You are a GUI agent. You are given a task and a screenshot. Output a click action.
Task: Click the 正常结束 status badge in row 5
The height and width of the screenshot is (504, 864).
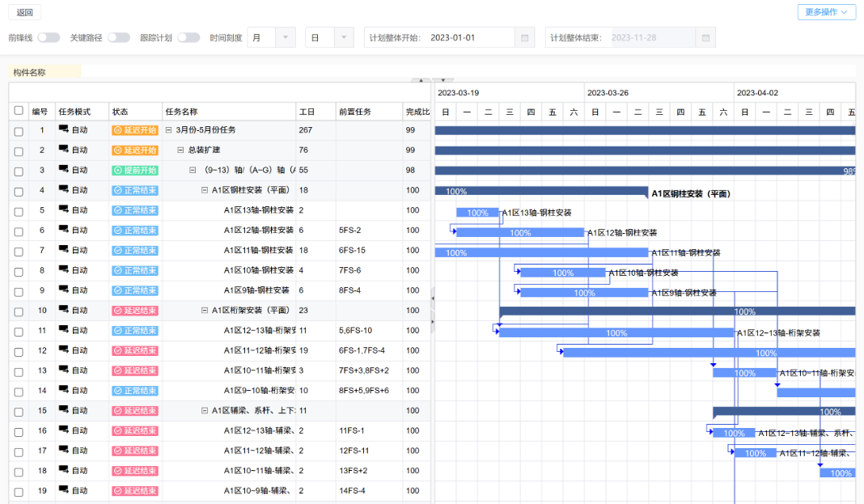coord(134,210)
